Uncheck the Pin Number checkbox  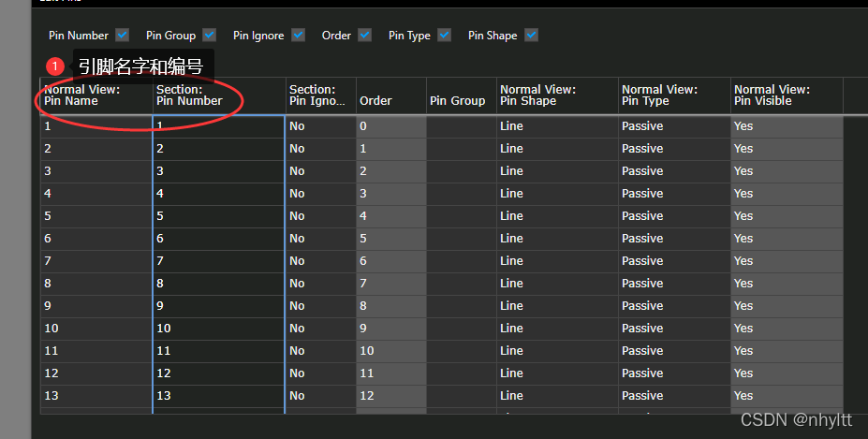(123, 36)
